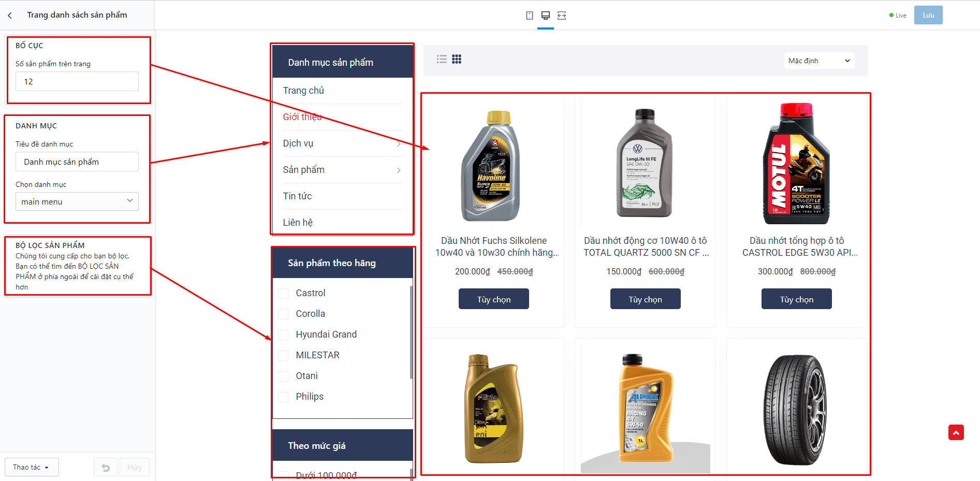Open the 'main menu' category dropdown

pyautogui.click(x=77, y=201)
